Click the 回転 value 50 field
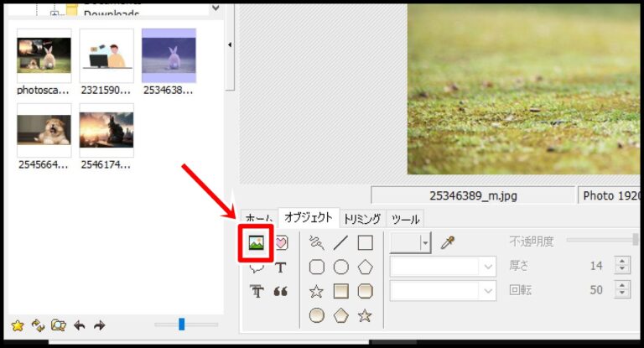This screenshot has height=348, width=644. (596, 290)
